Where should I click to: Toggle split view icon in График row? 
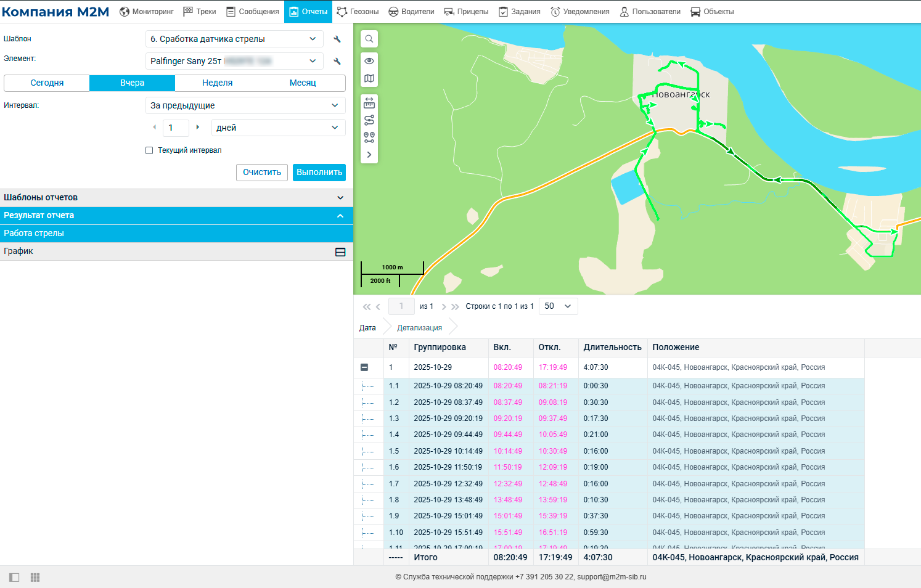click(340, 251)
